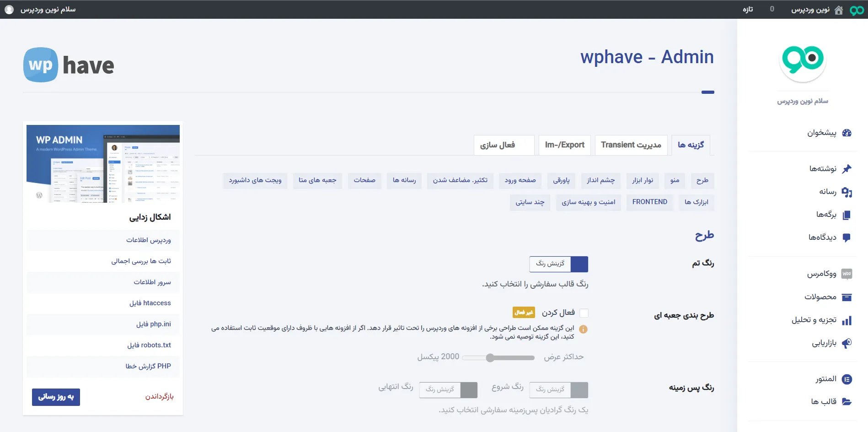Enable the فعال کردن boxed layout checkbox
The image size is (868, 432).
pos(584,313)
